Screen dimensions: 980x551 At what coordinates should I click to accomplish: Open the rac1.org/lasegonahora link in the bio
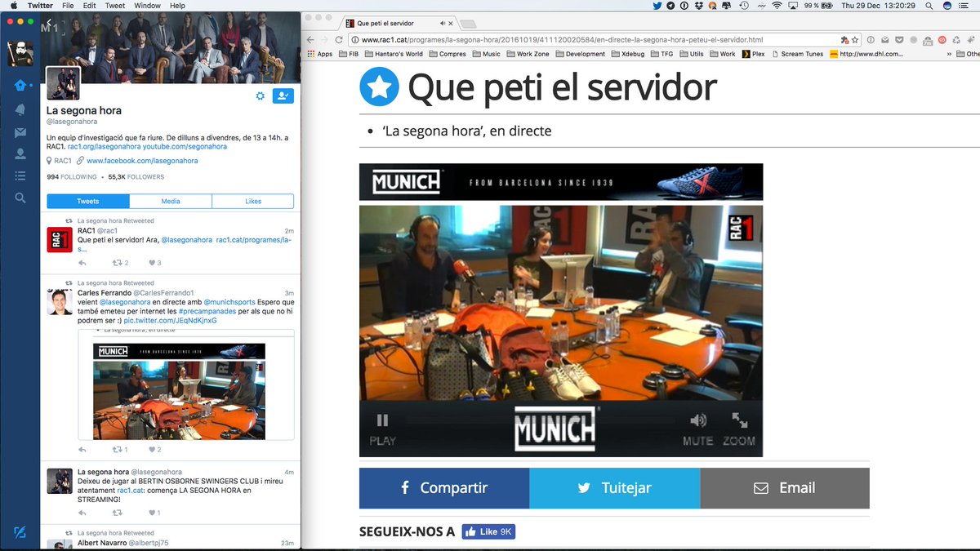[105, 146]
